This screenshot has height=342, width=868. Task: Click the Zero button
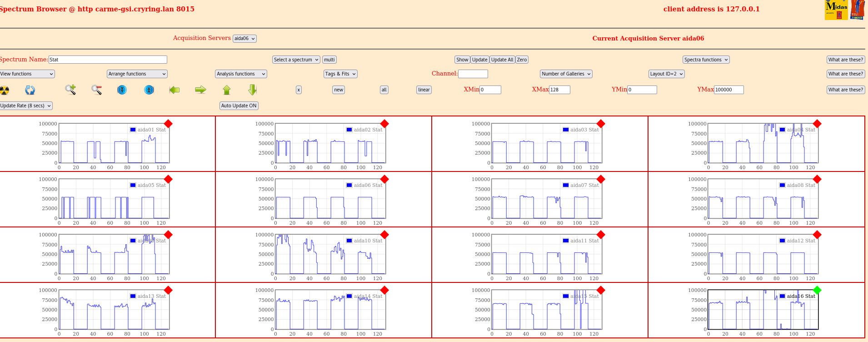pos(522,60)
